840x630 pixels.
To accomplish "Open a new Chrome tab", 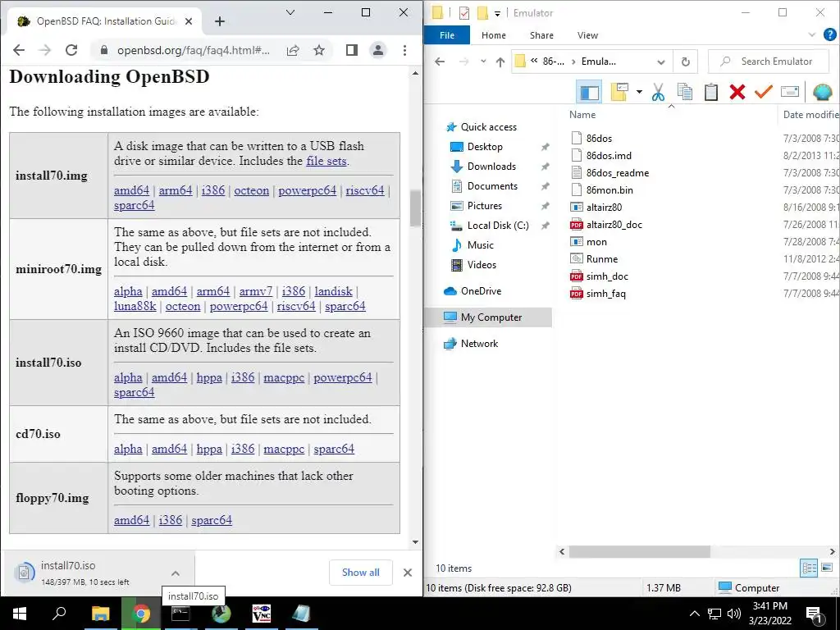I will click(220, 21).
